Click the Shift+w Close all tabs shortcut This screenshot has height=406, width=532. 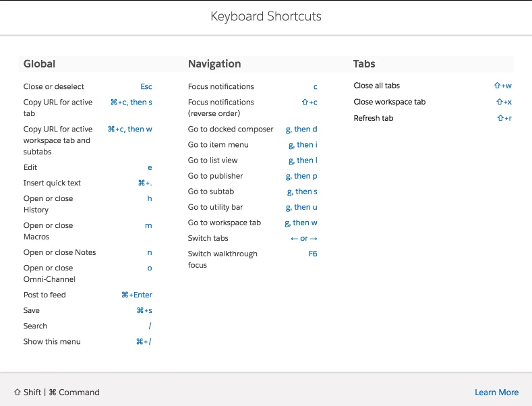click(502, 86)
